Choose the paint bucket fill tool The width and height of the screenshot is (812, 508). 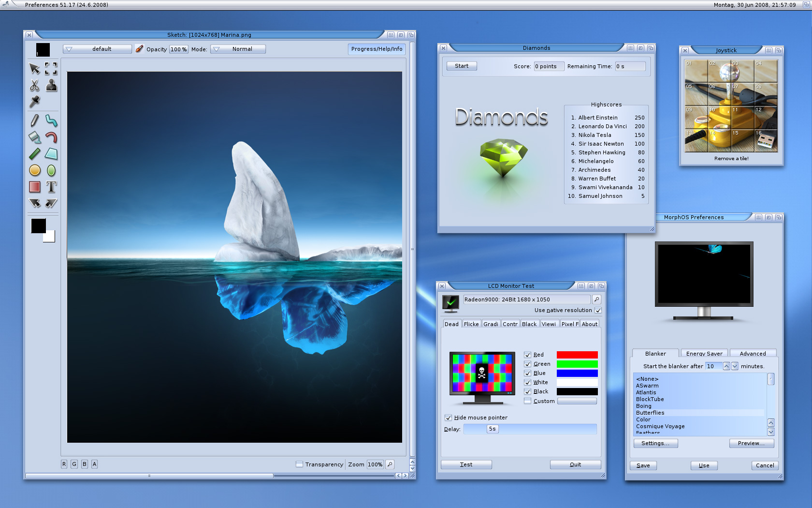click(34, 137)
